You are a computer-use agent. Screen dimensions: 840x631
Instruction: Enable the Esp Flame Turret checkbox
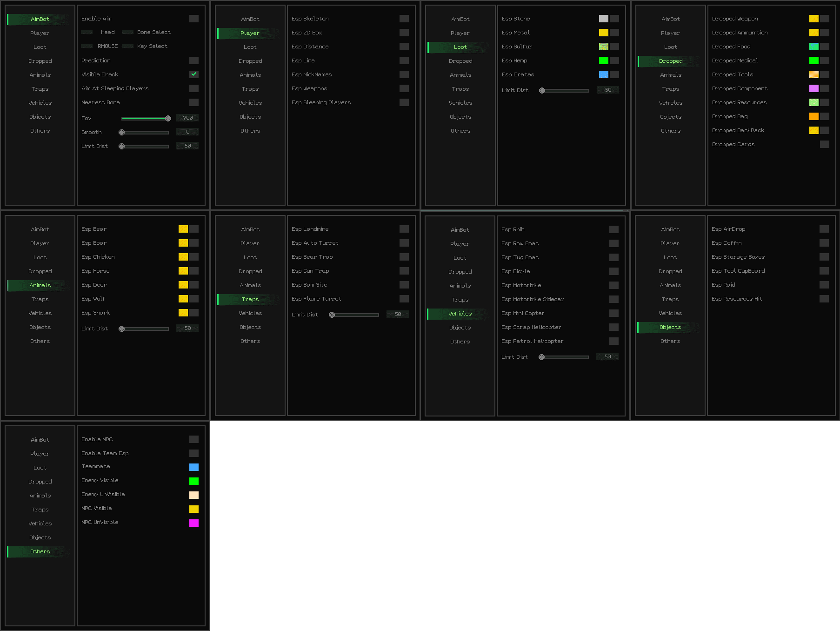(x=404, y=299)
